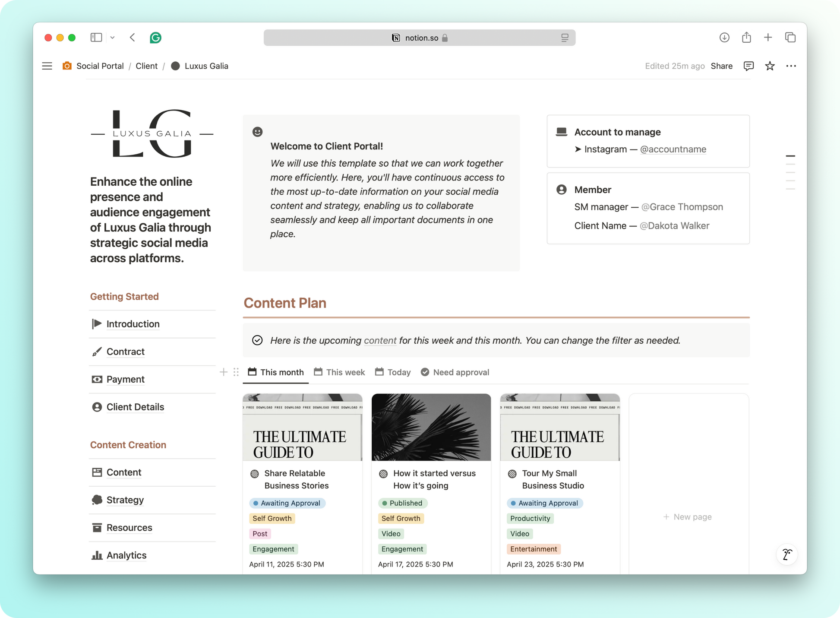Click the browser downloads icon
Viewport: 840px width, 618px height.
pos(724,38)
